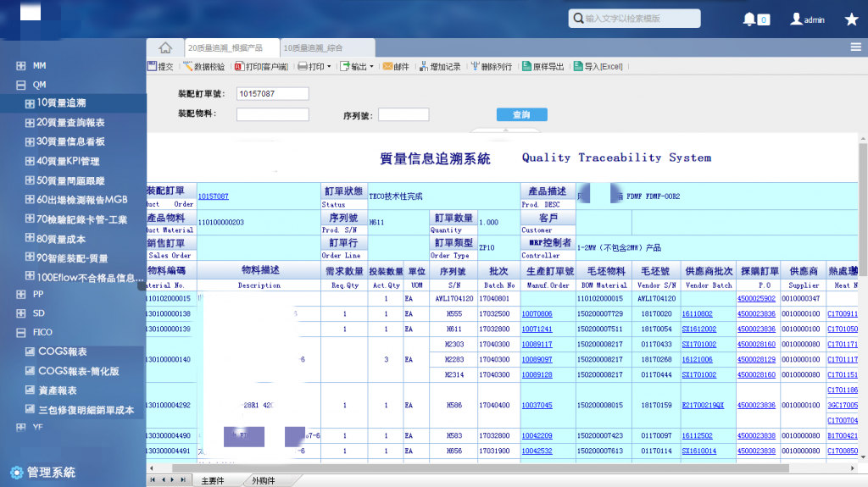Click the favorites star icon
Screen dimensions: 868x487
(851, 19)
